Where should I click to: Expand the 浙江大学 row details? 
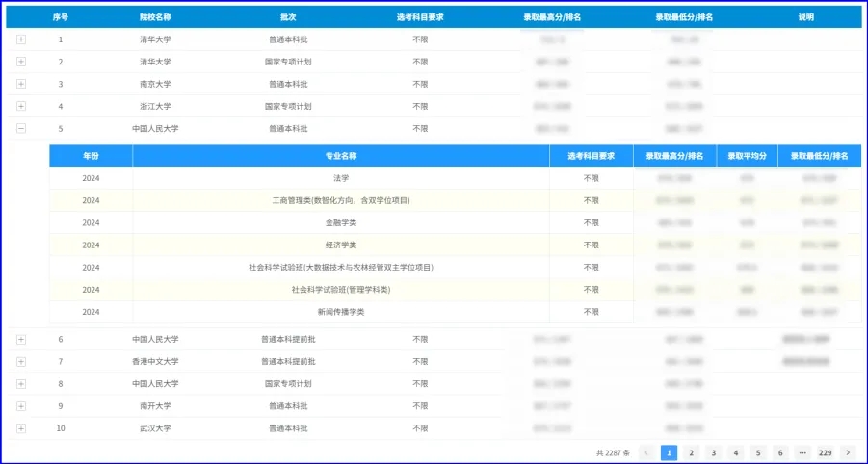pos(21,106)
